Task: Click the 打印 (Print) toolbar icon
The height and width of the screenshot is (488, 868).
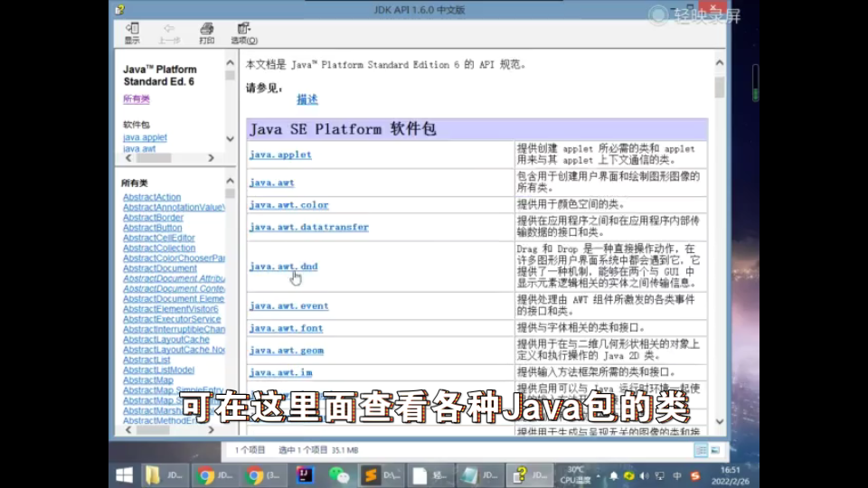Action: tap(206, 33)
